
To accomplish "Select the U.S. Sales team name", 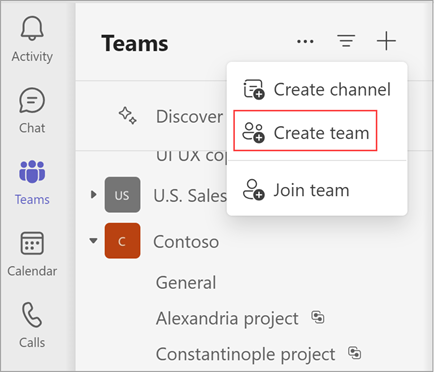I will point(190,195).
